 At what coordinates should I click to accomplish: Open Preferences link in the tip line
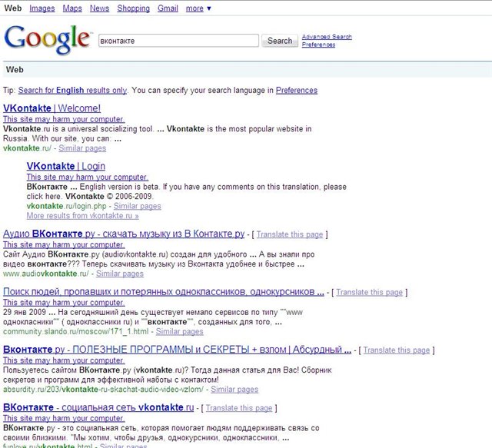297,91
